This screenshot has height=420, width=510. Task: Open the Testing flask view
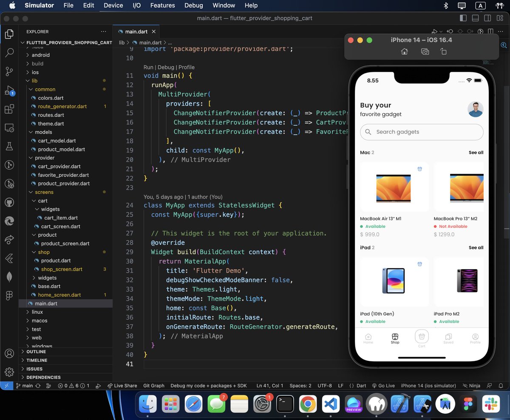pyautogui.click(x=9, y=146)
